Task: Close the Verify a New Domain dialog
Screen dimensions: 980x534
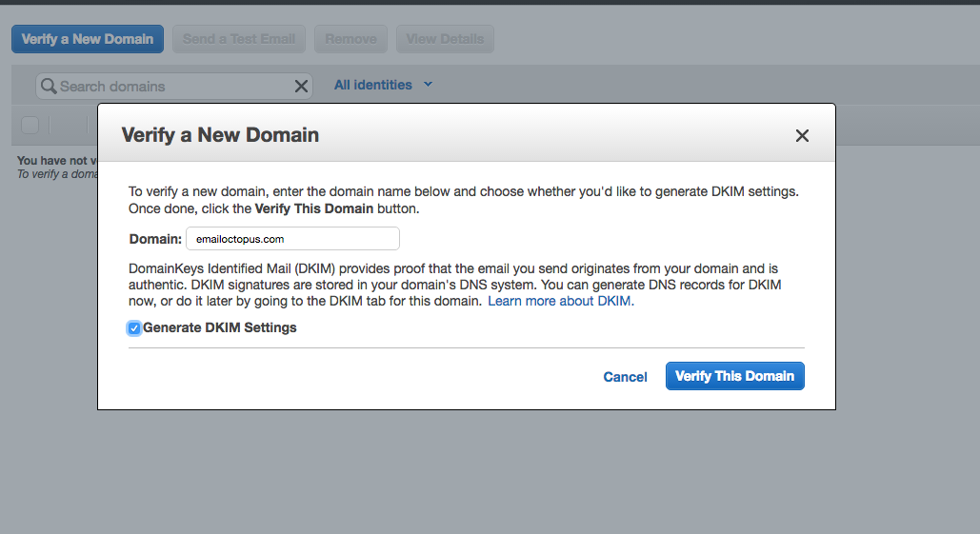Action: (x=802, y=136)
